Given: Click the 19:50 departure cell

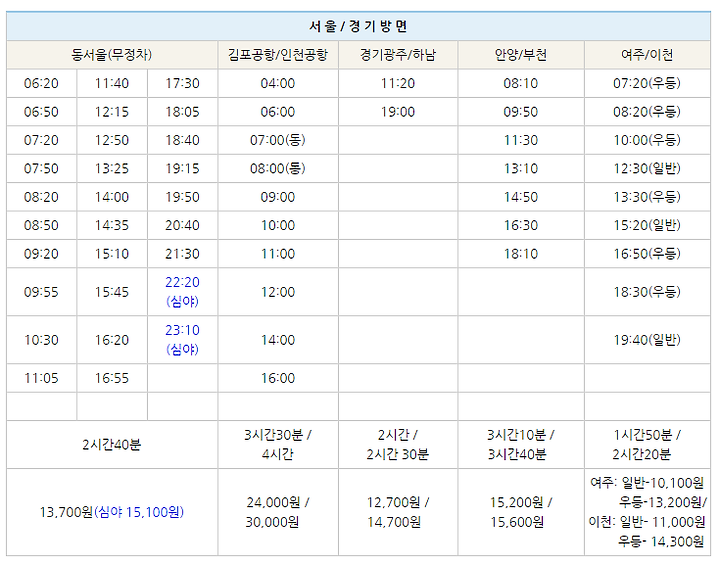Looking at the screenshot, I should (x=182, y=197).
